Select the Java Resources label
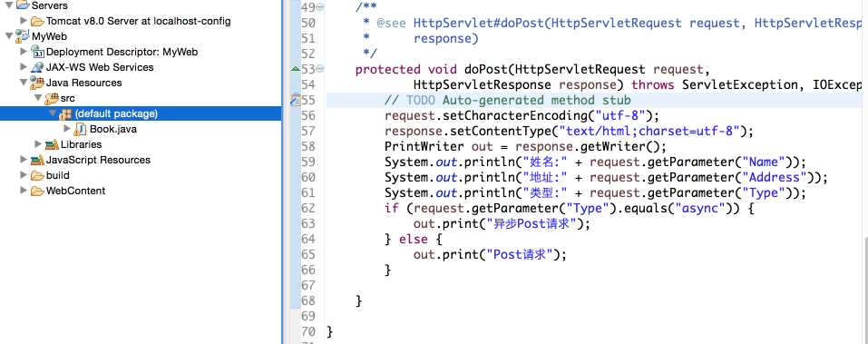This screenshot has height=344, width=868. pyautogui.click(x=83, y=83)
